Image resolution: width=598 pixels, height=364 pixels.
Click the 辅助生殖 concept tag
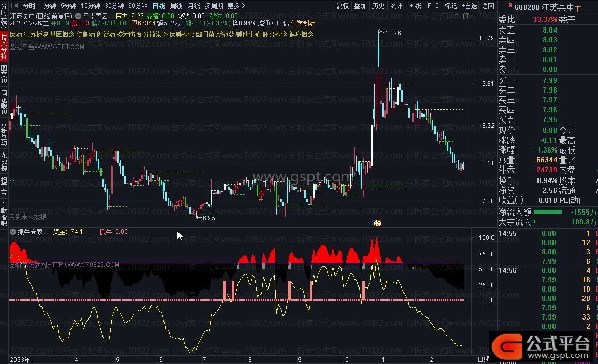[x=248, y=34]
